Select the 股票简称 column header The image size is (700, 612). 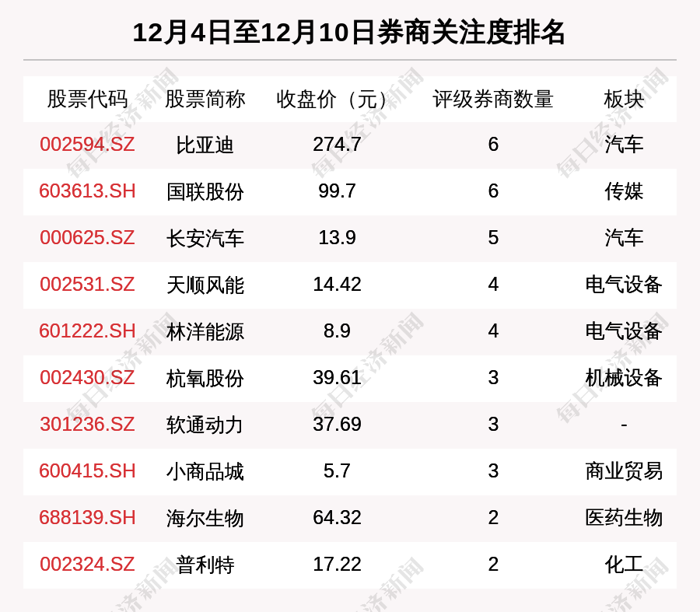click(205, 99)
